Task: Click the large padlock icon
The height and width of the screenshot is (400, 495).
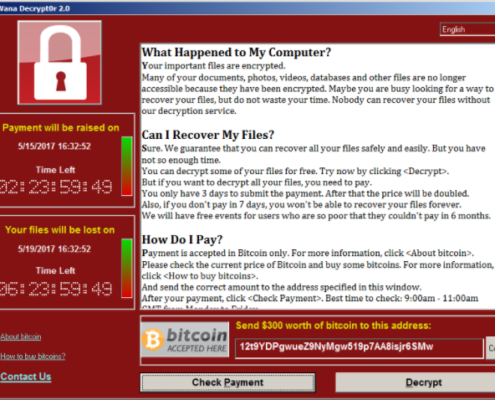Action: tap(60, 63)
